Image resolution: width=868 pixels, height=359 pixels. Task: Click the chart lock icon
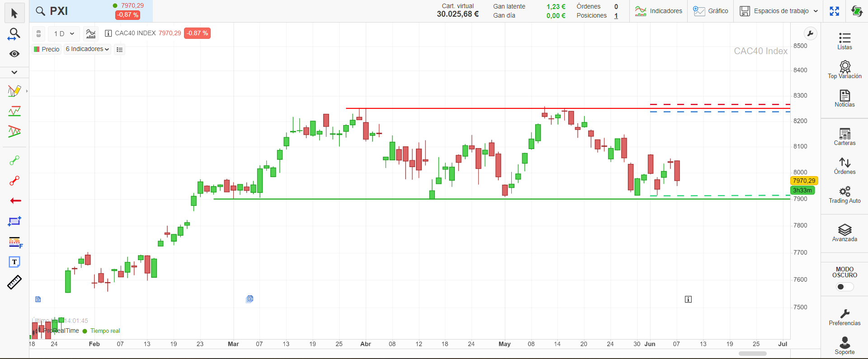tap(38, 33)
